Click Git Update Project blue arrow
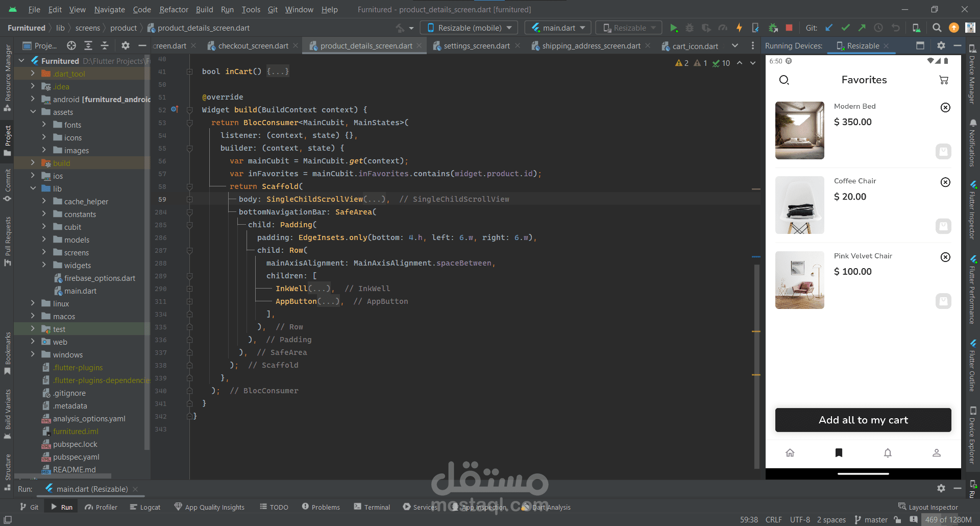Screen dimensions: 980x526 (x=829, y=28)
